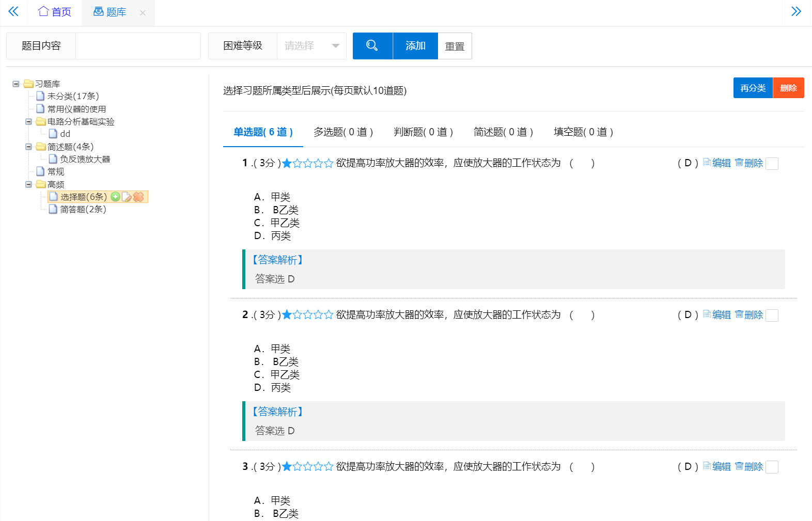Close the 题库 tab
The height and width of the screenshot is (521, 812).
[143, 13]
